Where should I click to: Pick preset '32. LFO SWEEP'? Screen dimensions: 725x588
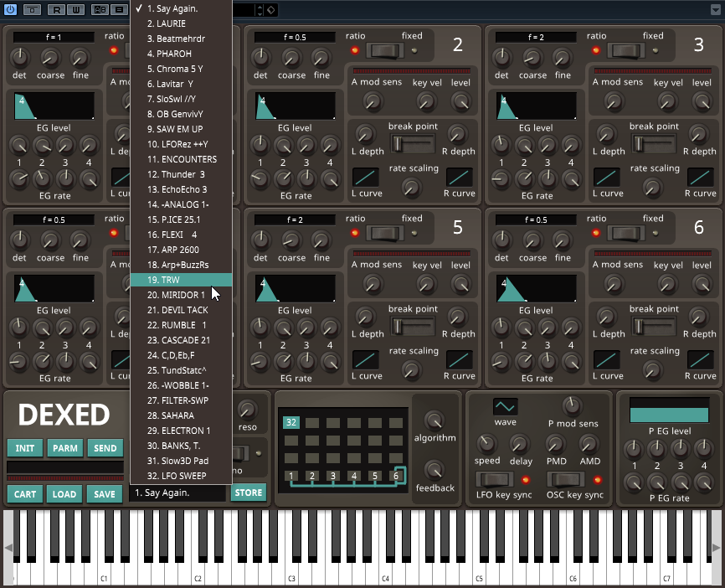(x=181, y=476)
